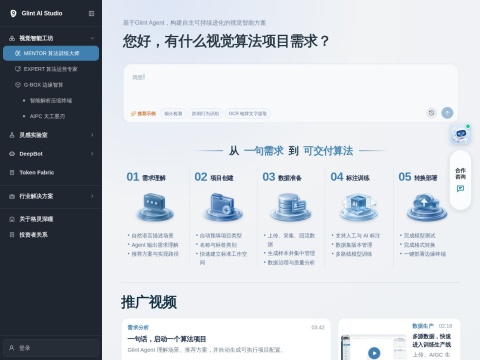Click the Glint AI Studio title text
This screenshot has height=360, width=480.
pyautogui.click(x=42, y=13)
